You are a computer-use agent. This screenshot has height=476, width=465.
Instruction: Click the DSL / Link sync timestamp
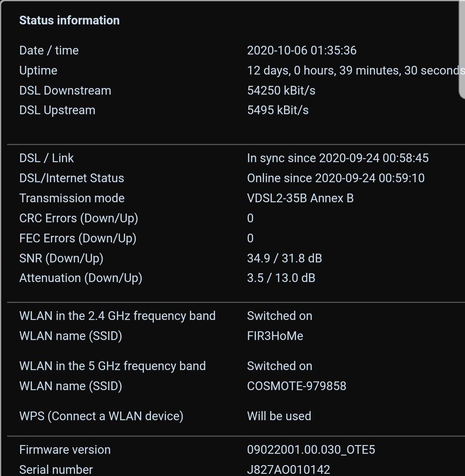point(338,158)
